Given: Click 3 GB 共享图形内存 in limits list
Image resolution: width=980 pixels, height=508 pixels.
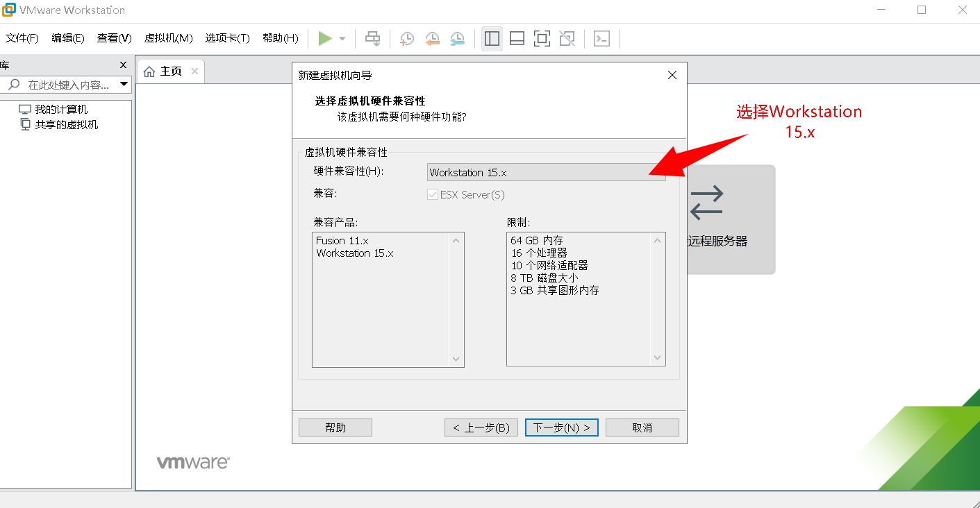Looking at the screenshot, I should tap(554, 291).
